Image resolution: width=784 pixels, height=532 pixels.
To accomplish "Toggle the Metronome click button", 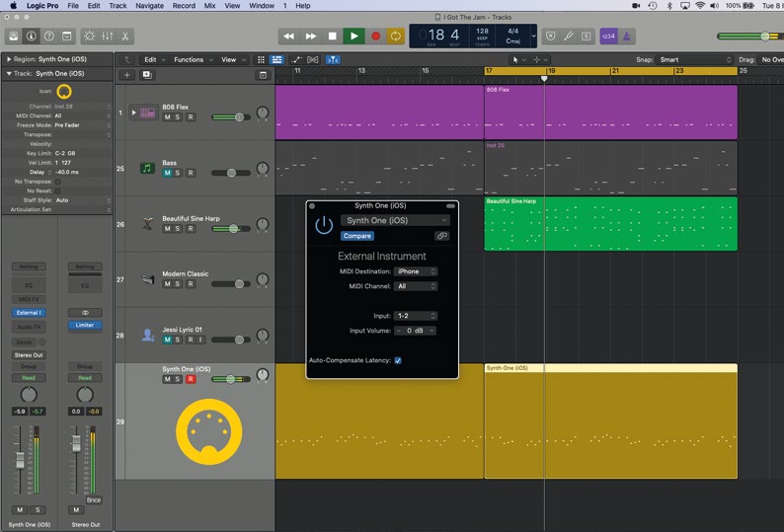I will point(627,36).
